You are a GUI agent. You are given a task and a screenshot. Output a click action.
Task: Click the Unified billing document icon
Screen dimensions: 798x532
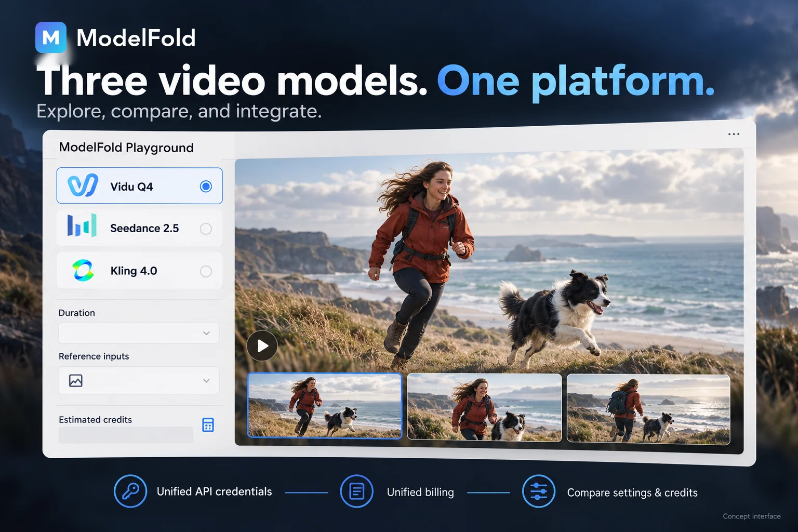click(357, 491)
